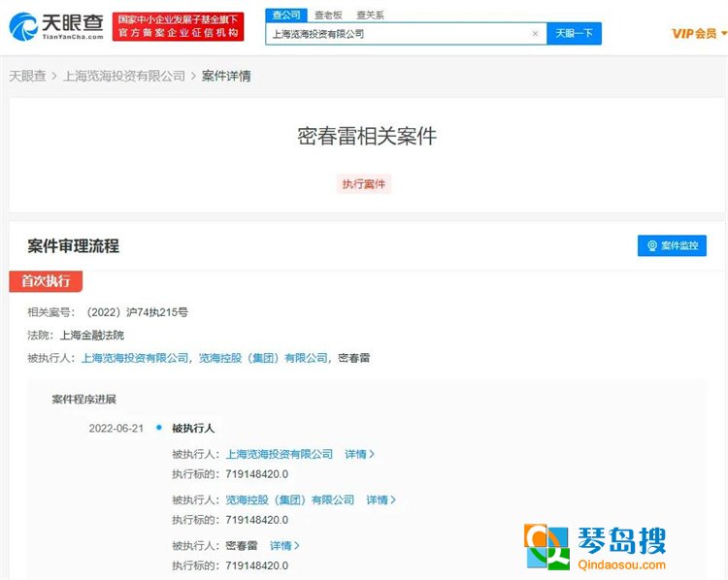
Task: Open 览海控股（集团）有限公司 link in 被执行人 summary
Action: click(x=263, y=358)
